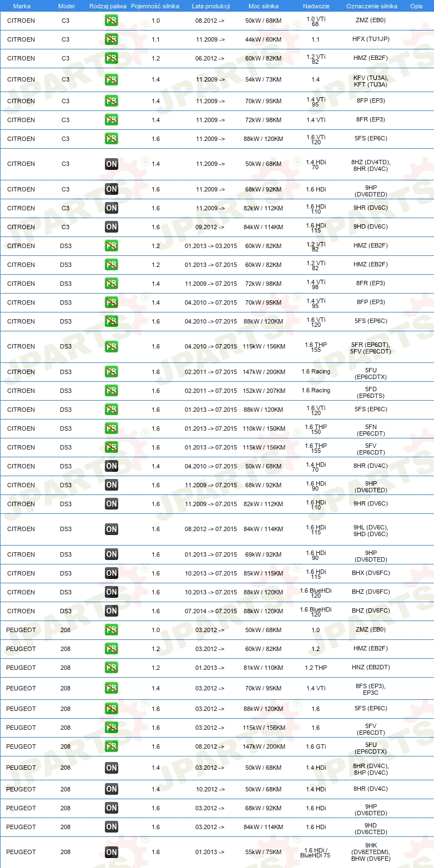Click the date range 01.2013 -> 03.2015
Screen dimensions: 434x868
point(211,246)
